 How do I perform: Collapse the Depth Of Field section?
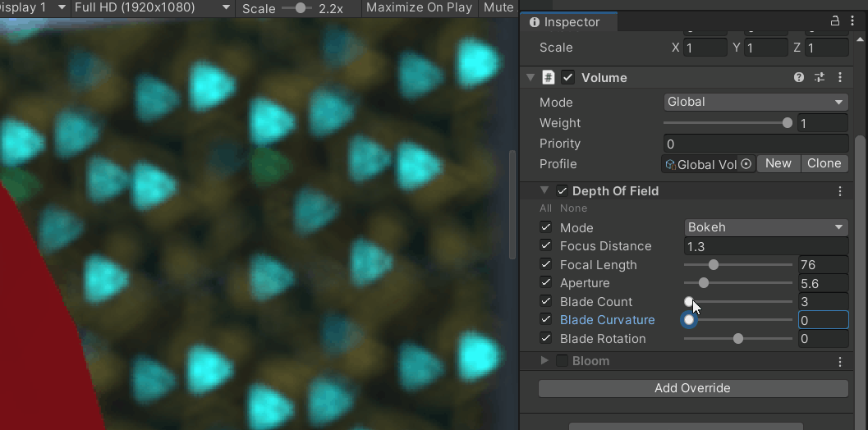coord(544,190)
